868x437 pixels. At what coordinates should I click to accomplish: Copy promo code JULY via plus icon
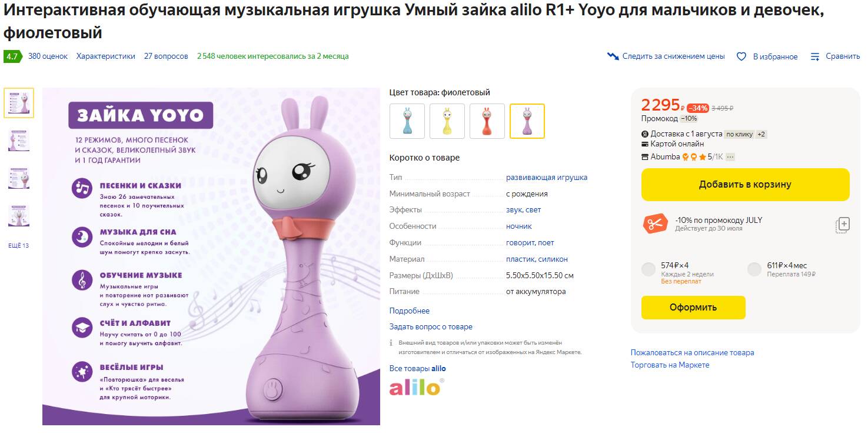(843, 225)
